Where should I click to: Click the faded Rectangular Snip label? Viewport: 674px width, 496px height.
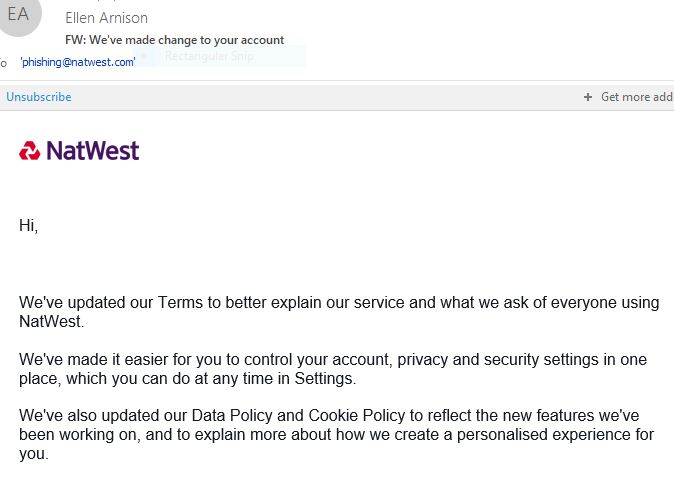209,56
